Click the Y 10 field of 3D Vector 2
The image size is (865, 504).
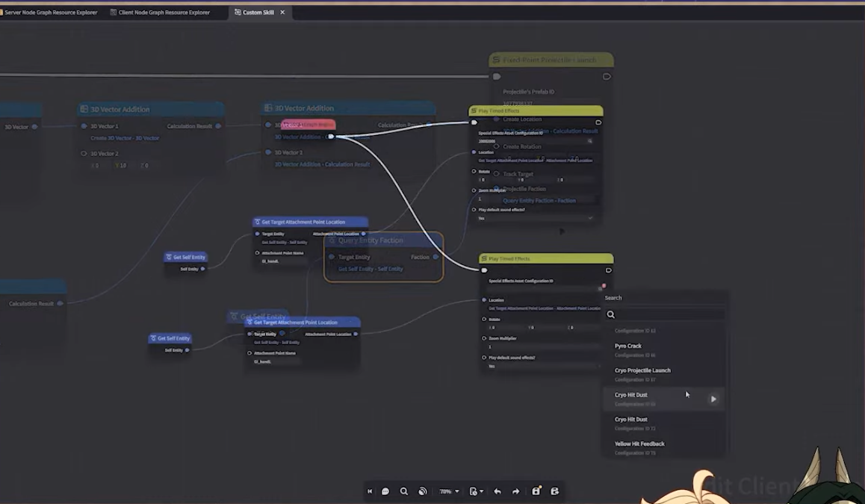point(123,166)
